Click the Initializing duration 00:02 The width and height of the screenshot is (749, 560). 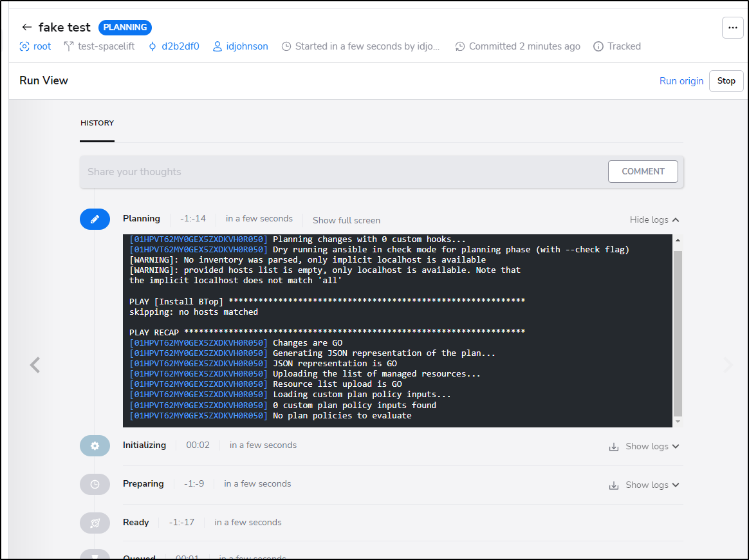(198, 445)
